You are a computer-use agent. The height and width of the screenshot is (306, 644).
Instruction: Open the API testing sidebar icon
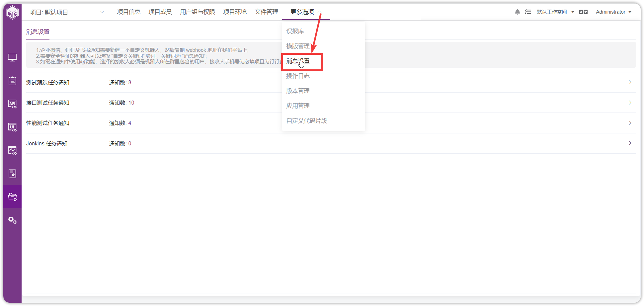point(12,104)
